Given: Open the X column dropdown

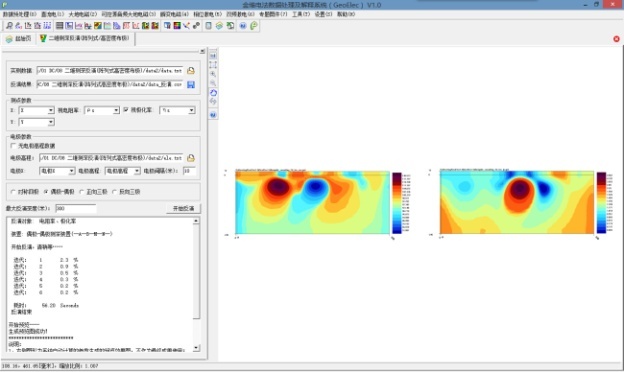Looking at the screenshot, I should (x=36, y=110).
